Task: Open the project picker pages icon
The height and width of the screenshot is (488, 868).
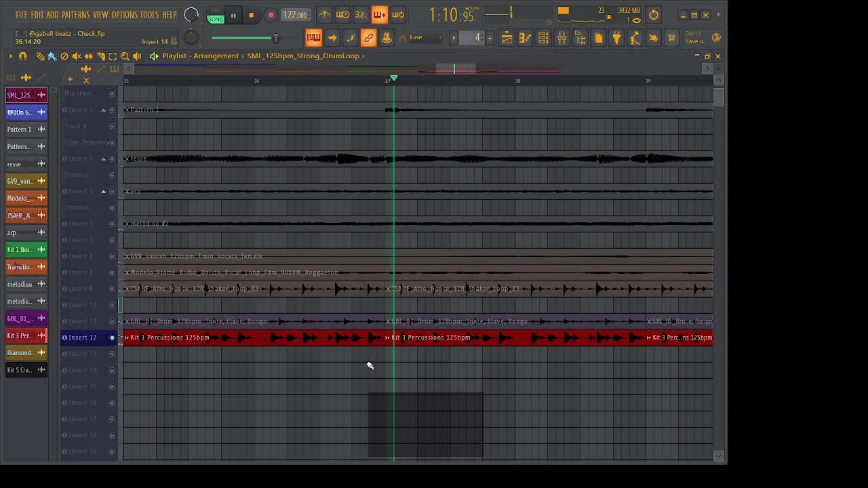Action: 598,39
